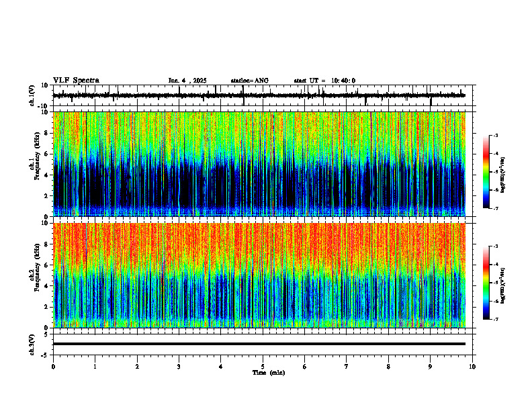Click the ch.2 "Frequency (kHz)" axis label
Viewport: 532px width, 411px height.
(37, 267)
